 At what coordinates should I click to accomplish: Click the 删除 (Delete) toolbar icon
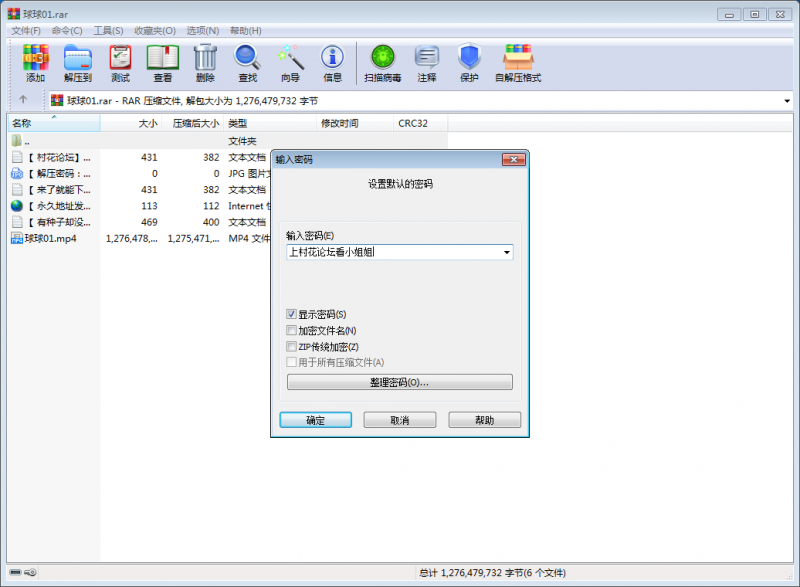coord(204,60)
